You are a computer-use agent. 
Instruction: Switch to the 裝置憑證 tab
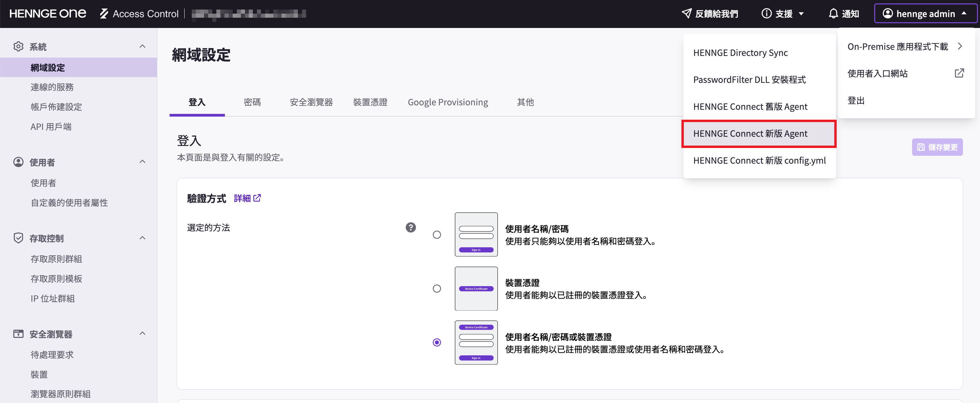pyautogui.click(x=370, y=102)
